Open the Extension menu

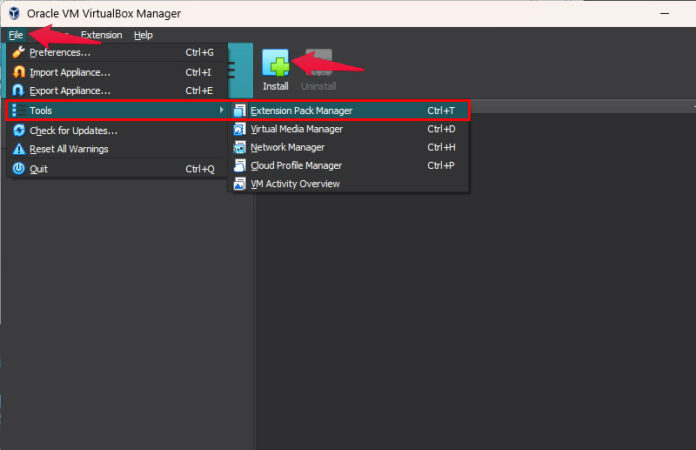(x=101, y=35)
